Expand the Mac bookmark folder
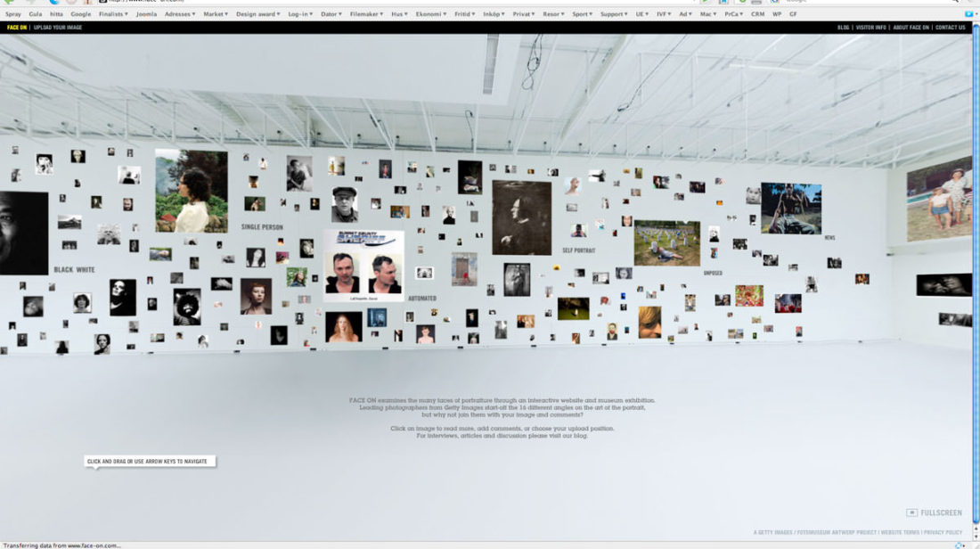Image resolution: width=980 pixels, height=549 pixels. tap(709, 13)
